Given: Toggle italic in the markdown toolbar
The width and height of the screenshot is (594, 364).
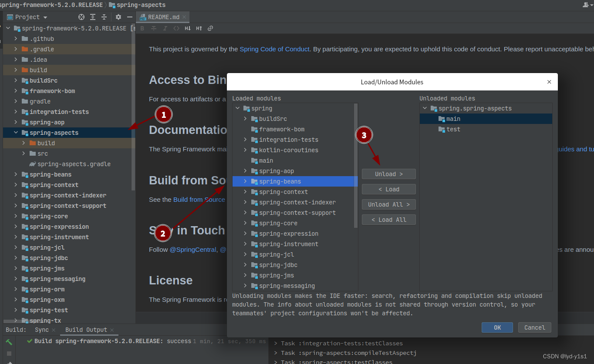Looking at the screenshot, I should point(165,28).
